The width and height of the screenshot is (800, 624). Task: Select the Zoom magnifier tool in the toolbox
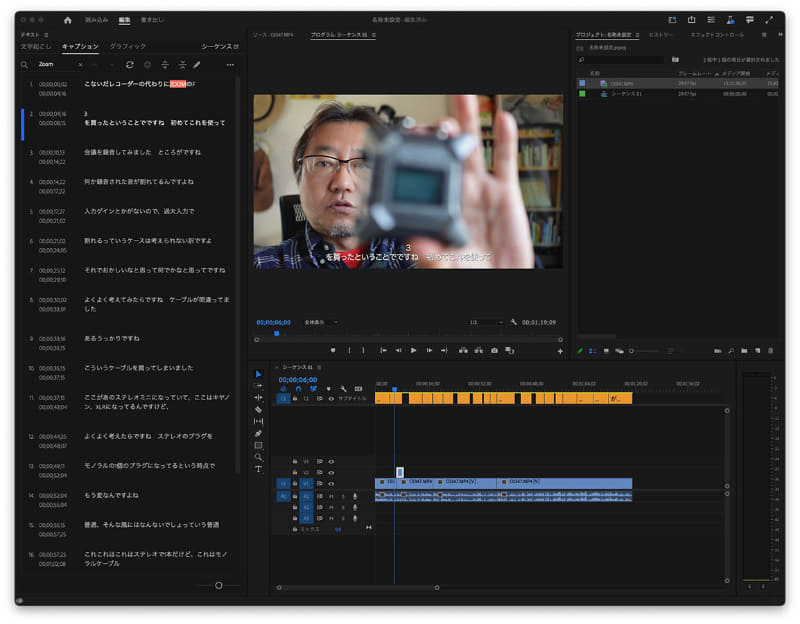pos(258,457)
